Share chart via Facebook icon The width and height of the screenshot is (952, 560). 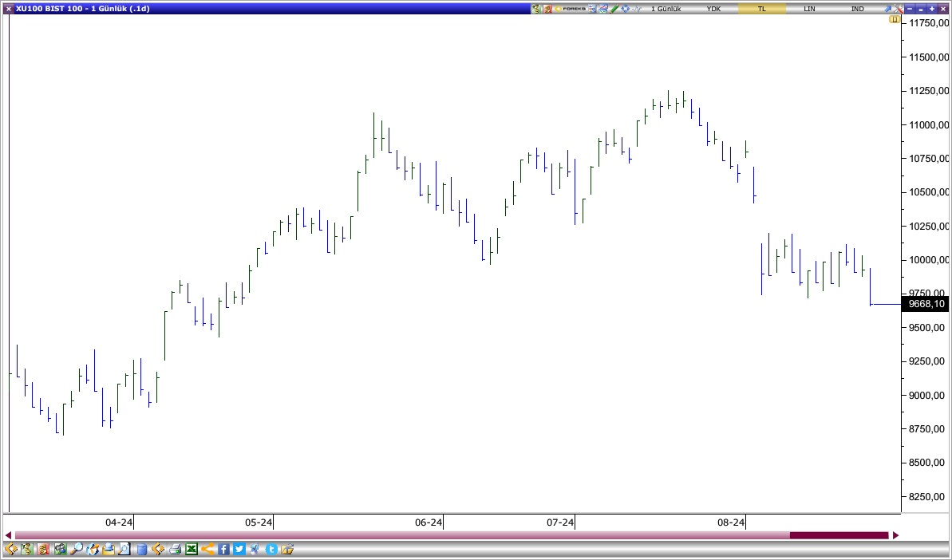coord(224,549)
